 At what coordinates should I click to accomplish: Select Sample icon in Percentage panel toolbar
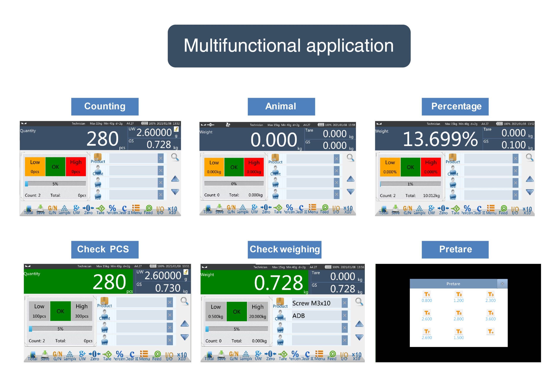pos(419,210)
